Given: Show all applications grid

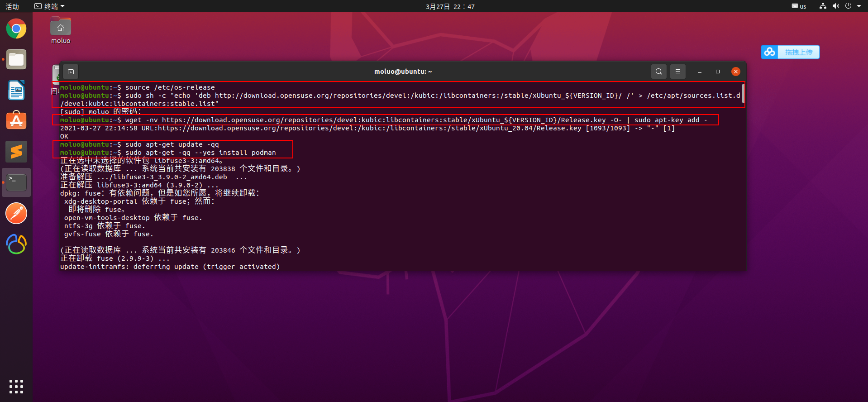Looking at the screenshot, I should pos(16,386).
